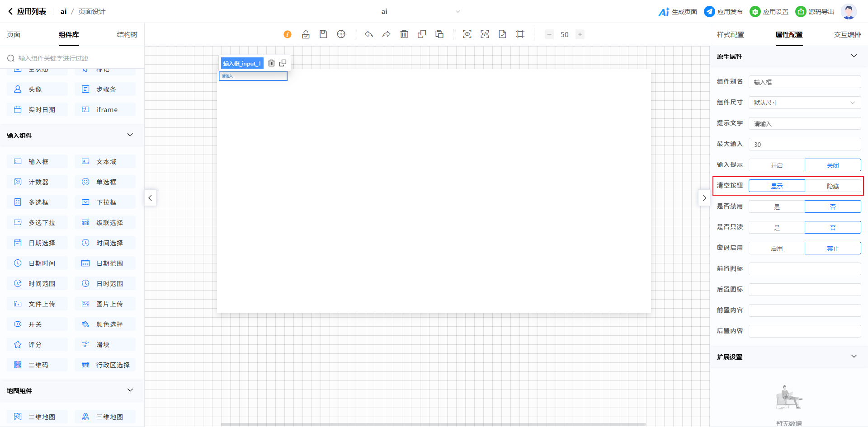The width and height of the screenshot is (868, 427).
Task: Switch to the 结构树 tab
Action: click(x=127, y=35)
